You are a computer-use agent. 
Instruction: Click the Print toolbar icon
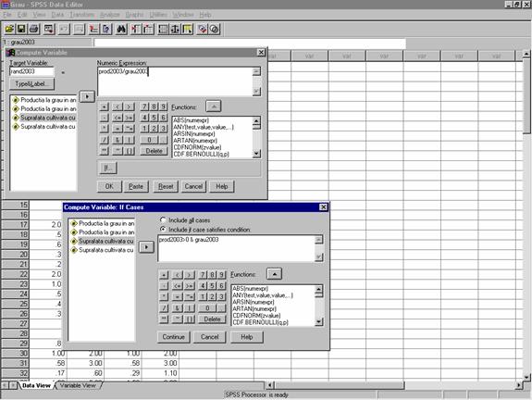pyautogui.click(x=34, y=30)
